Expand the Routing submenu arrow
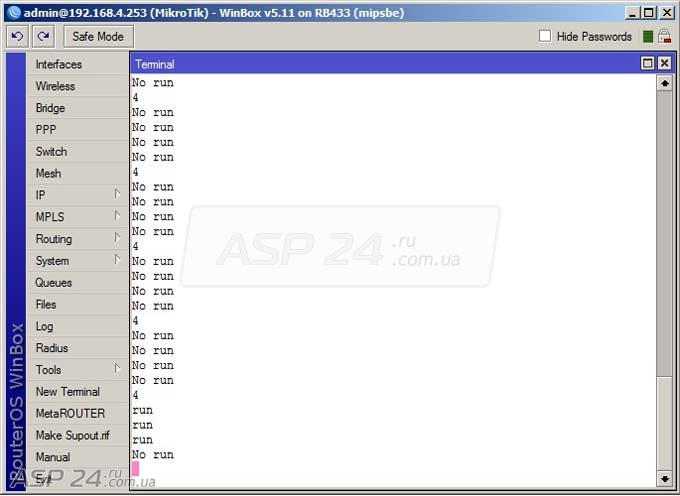 (x=117, y=238)
